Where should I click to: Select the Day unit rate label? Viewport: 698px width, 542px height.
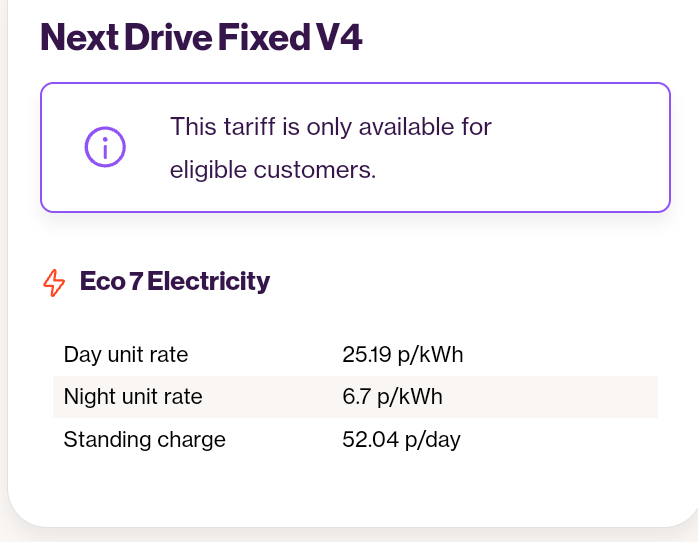[126, 355]
